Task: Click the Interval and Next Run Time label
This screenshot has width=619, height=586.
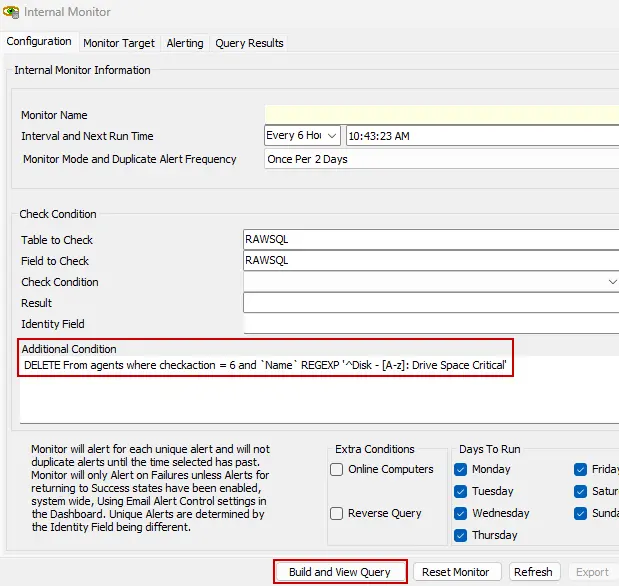Action: pyautogui.click(x=87, y=136)
